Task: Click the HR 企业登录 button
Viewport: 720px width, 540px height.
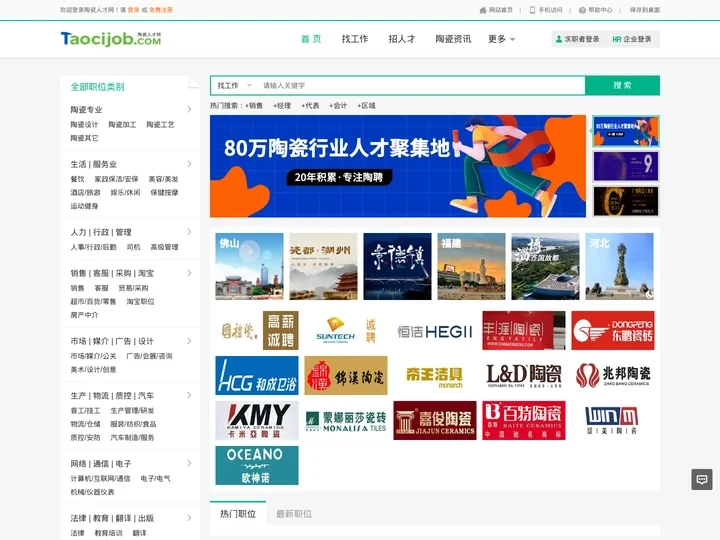Action: click(x=632, y=39)
